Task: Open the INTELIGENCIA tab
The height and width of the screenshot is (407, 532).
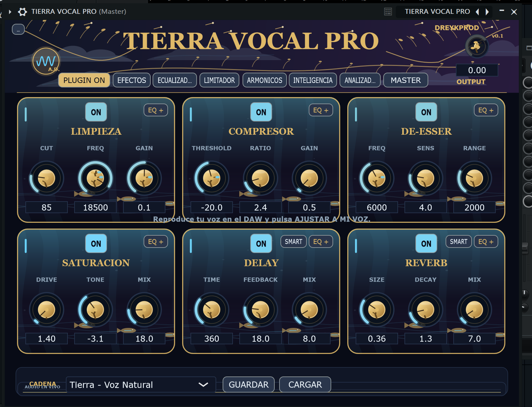Action: (x=313, y=80)
